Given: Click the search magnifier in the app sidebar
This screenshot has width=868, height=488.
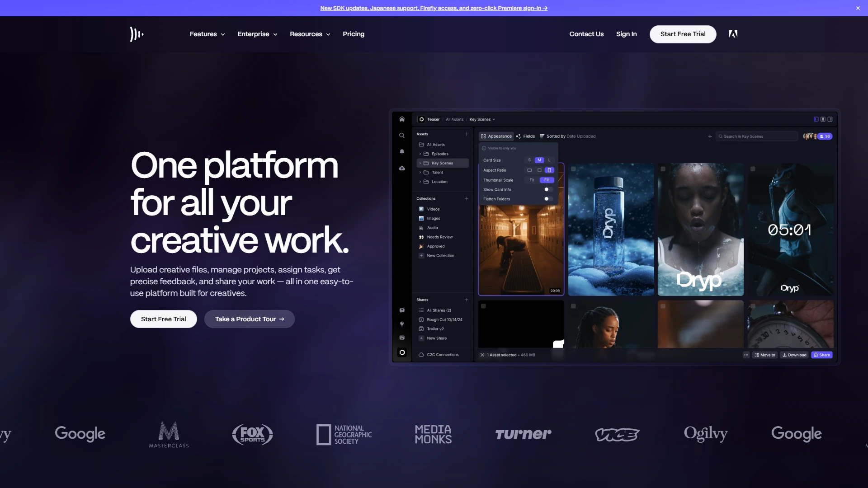Looking at the screenshot, I should point(402,136).
